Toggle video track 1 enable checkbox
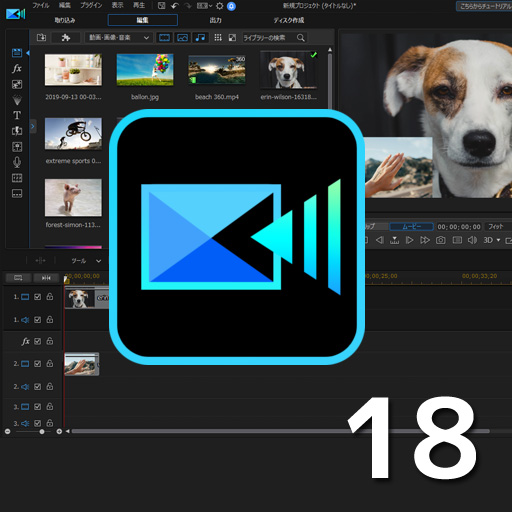Screen dimensions: 512x512 pos(38,297)
